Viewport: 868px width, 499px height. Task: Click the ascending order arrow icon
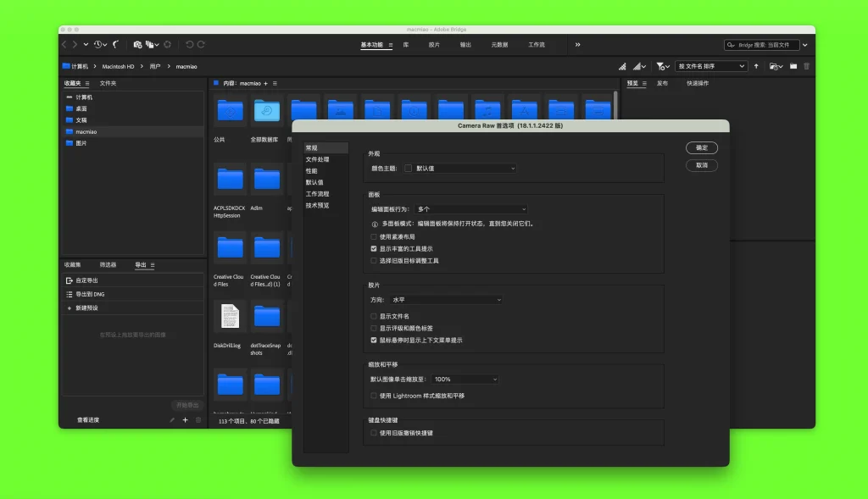click(x=756, y=66)
